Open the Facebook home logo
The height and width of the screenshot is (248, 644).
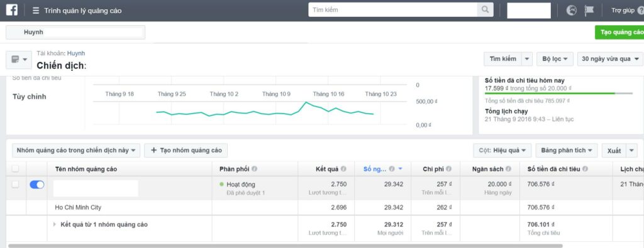11,10
